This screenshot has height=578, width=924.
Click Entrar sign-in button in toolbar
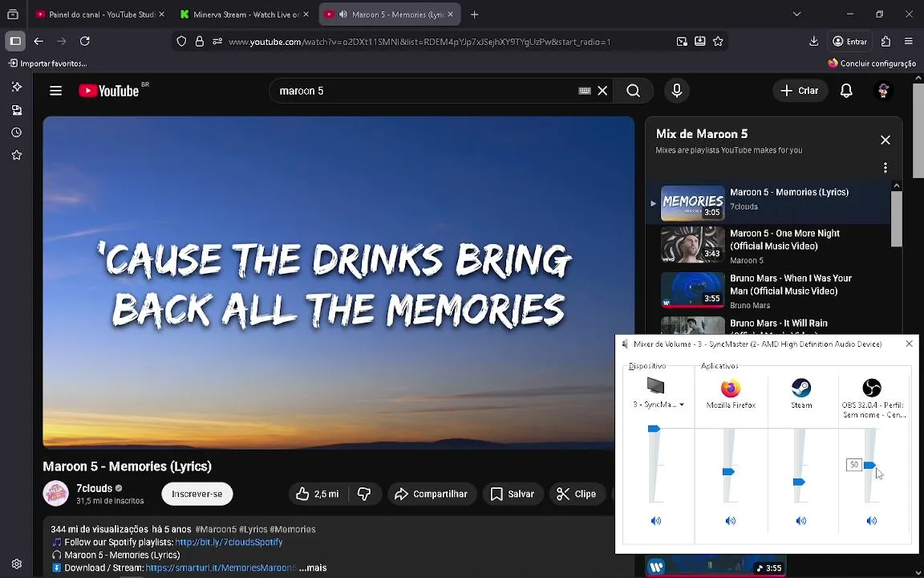[x=849, y=41]
